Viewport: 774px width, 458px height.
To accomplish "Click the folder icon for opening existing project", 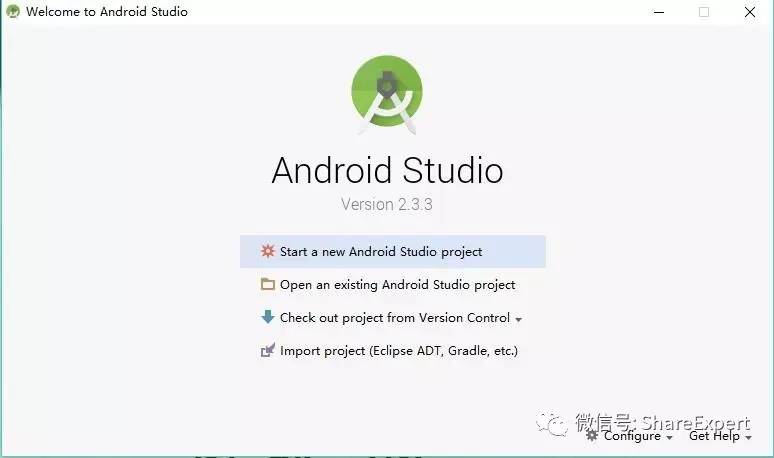I will pyautogui.click(x=268, y=284).
